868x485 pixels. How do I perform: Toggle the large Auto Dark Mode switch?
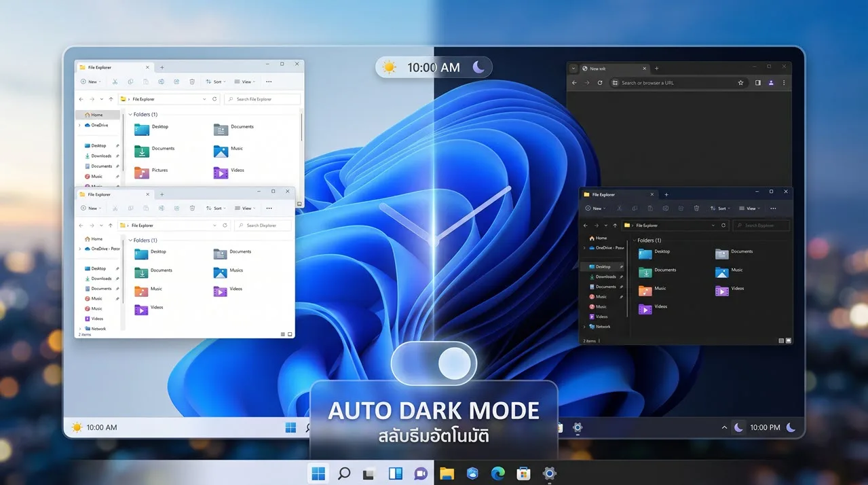coord(434,364)
